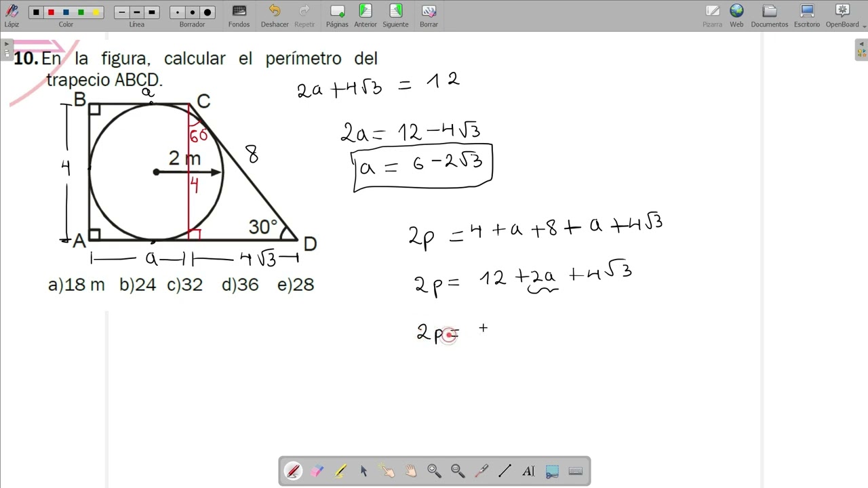Set large eraser size

tap(208, 12)
